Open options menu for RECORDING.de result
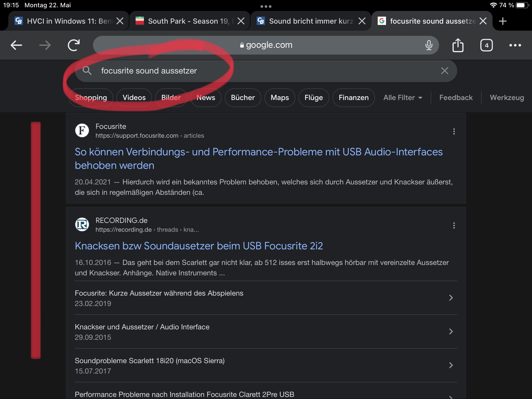Viewport: 532px width, 399px height. pos(454,225)
